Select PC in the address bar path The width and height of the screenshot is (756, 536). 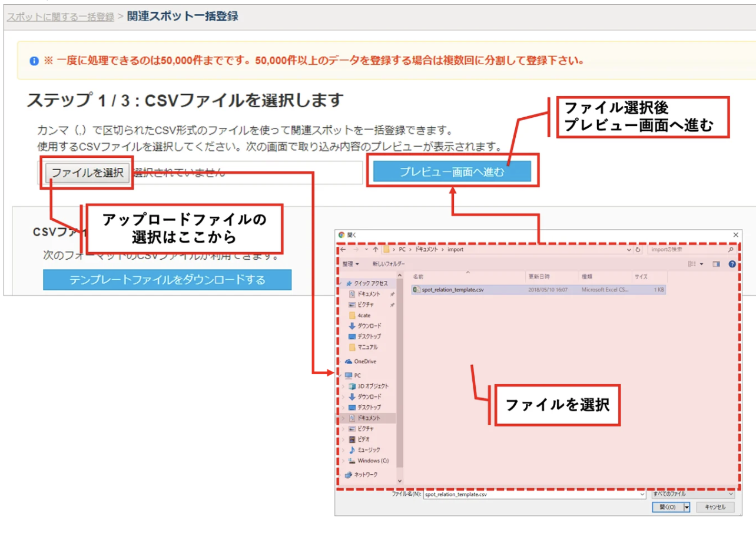pos(402,250)
